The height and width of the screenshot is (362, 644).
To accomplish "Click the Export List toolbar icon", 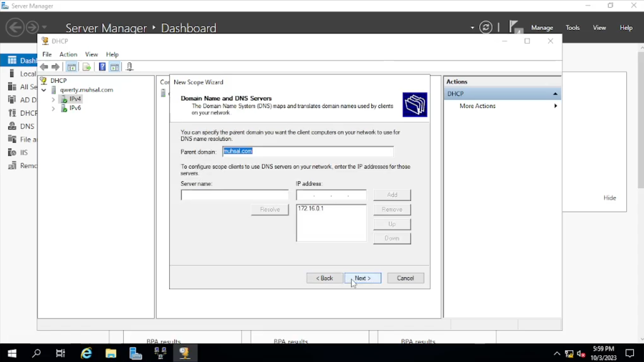I will point(86,67).
